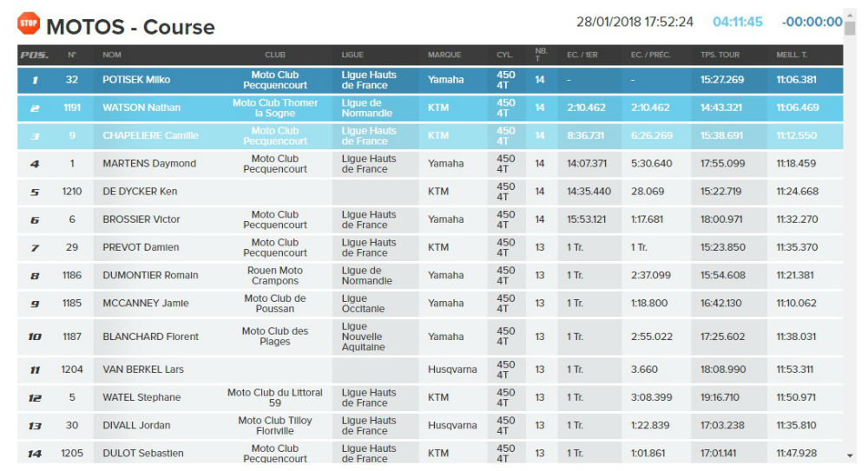Select the LIGUE column header

[352, 56]
